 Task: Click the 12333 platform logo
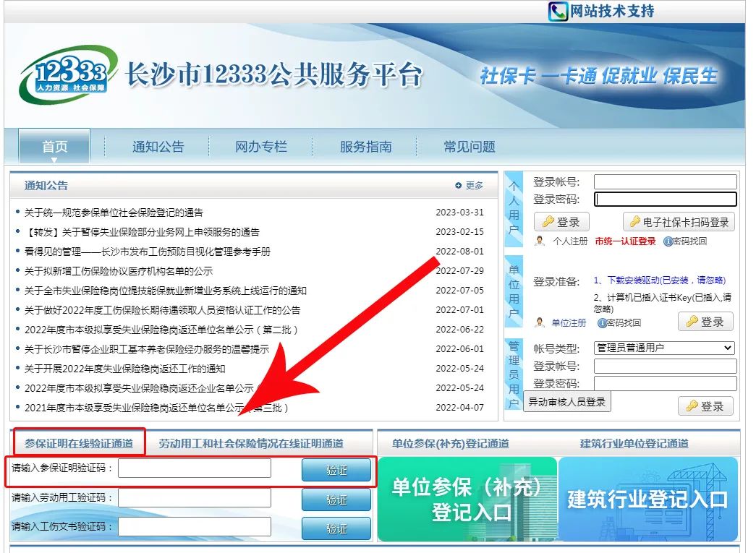point(68,75)
